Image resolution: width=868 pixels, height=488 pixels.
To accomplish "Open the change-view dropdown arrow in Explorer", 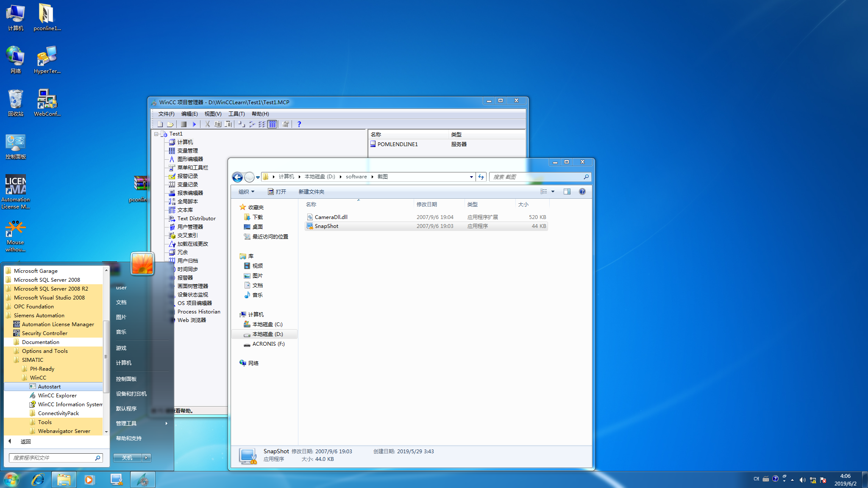I will tap(553, 191).
